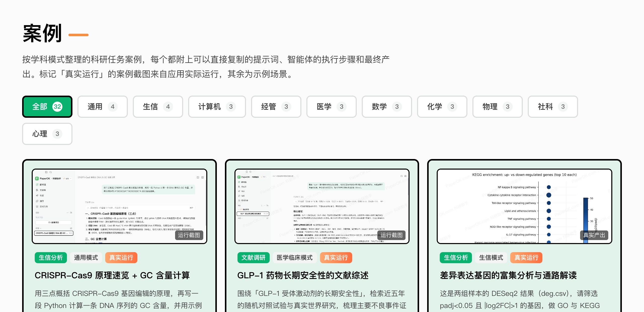Open the 物理 category tab

[x=497, y=107]
